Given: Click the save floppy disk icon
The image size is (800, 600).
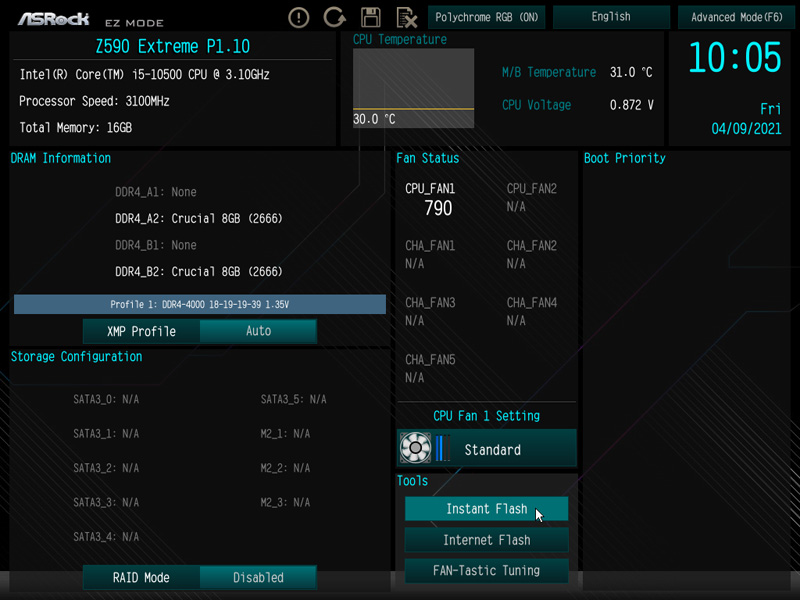Looking at the screenshot, I should (x=370, y=17).
